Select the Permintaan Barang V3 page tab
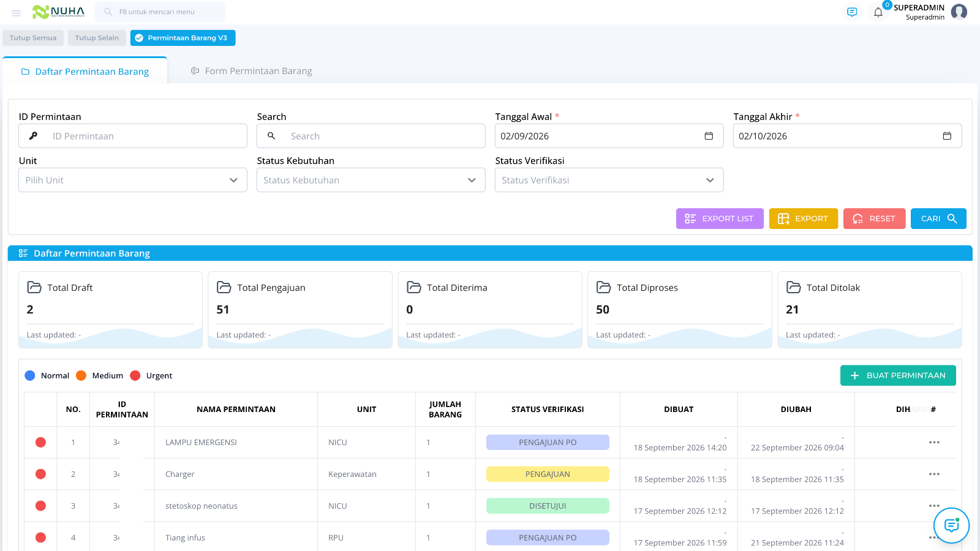The height and width of the screenshot is (551, 980). (x=183, y=38)
